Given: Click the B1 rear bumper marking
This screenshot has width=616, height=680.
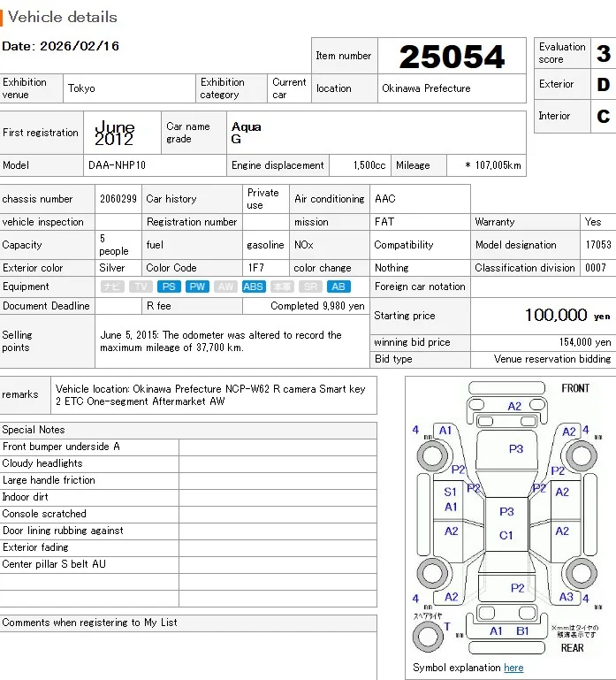Looking at the screenshot, I should click(522, 631).
